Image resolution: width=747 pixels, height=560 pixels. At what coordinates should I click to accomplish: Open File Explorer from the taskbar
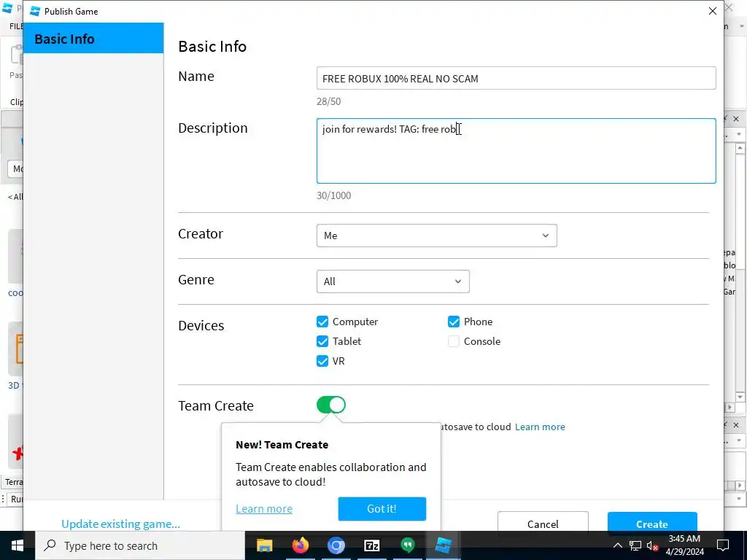tap(264, 545)
